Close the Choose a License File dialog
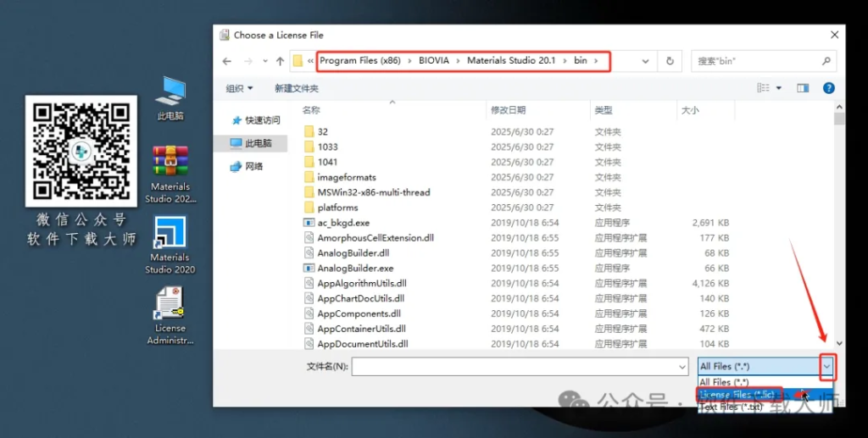Image resolution: width=868 pixels, height=438 pixels. point(834,35)
